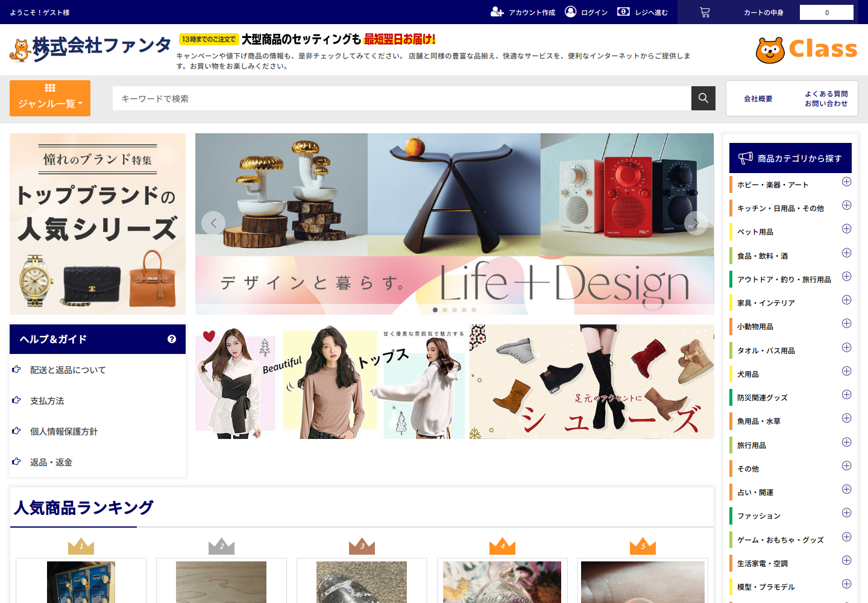Viewport: 868px width, 603px height.
Task: Select the last carousel dot
Action: 474,310
